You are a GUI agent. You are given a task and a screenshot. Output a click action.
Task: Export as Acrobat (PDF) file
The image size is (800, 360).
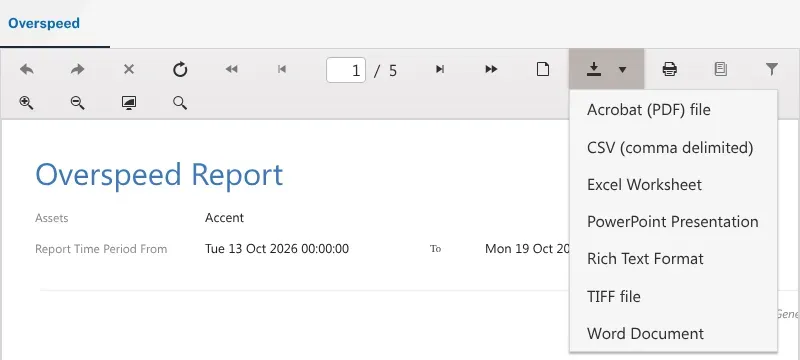pyautogui.click(x=673, y=110)
